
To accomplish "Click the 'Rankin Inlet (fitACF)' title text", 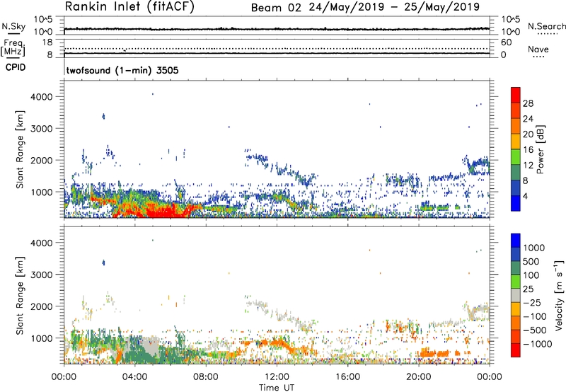I will tap(129, 6).
